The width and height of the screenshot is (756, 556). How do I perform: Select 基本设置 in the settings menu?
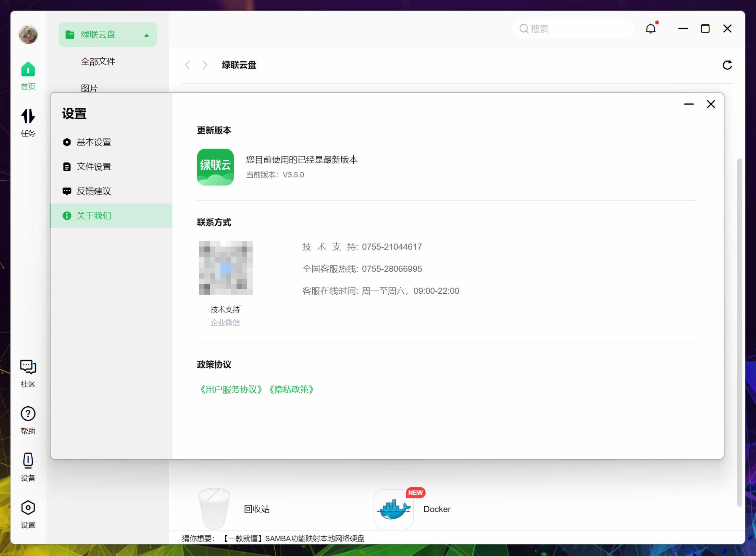[x=94, y=142]
